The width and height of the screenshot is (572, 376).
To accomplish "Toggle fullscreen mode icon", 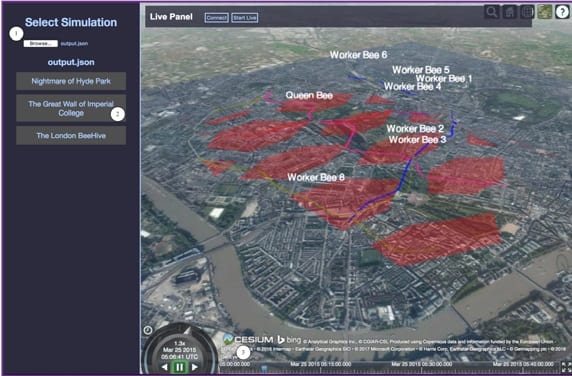I will [x=566, y=367].
